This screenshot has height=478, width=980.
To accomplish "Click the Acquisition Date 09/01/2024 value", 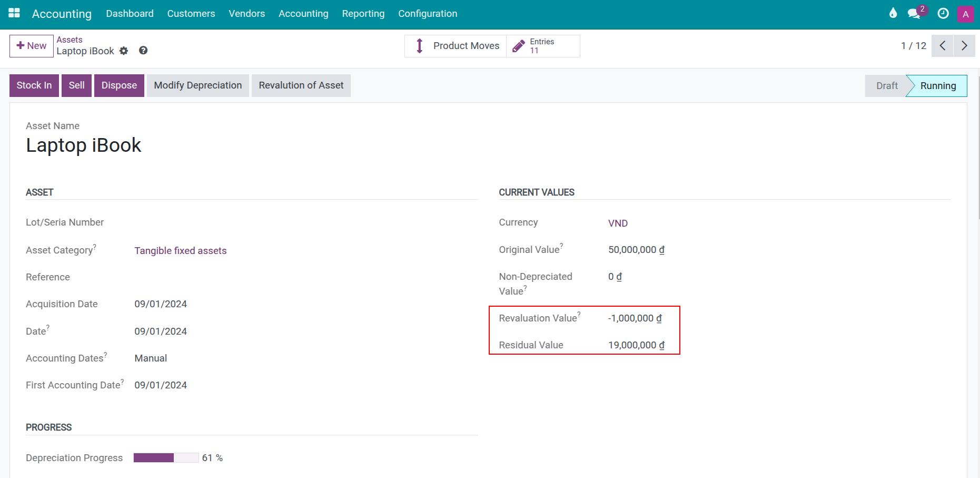I will click(161, 304).
